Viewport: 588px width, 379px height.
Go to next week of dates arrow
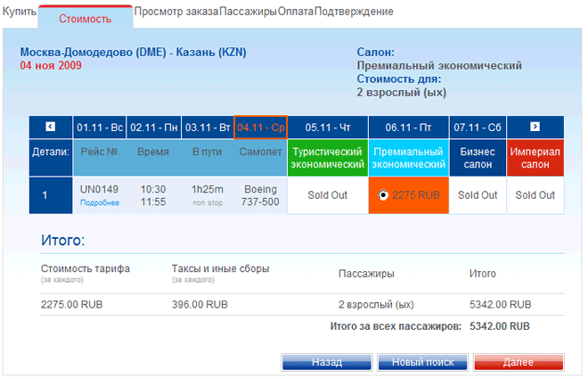point(535,127)
